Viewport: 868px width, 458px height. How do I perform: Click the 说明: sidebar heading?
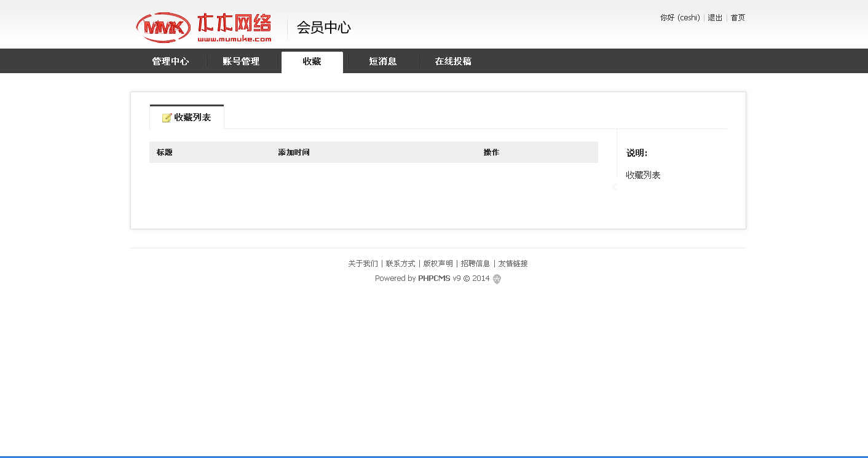[x=637, y=153]
